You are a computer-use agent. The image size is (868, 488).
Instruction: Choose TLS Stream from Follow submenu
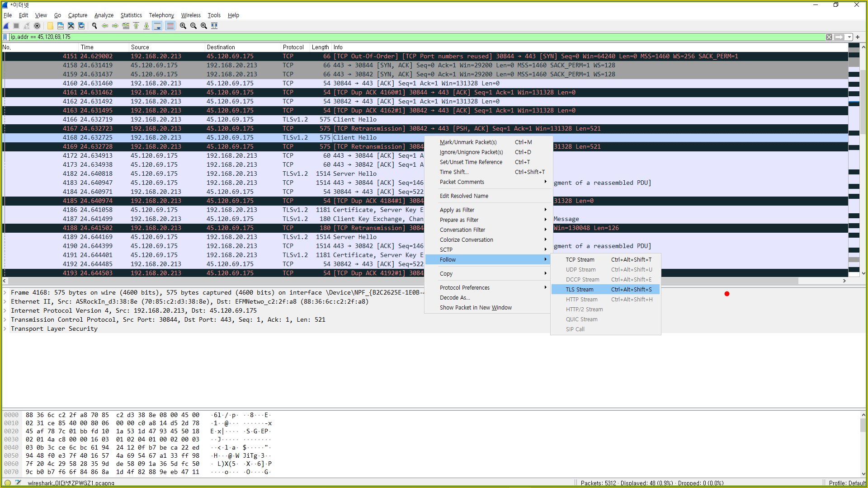[x=579, y=290]
